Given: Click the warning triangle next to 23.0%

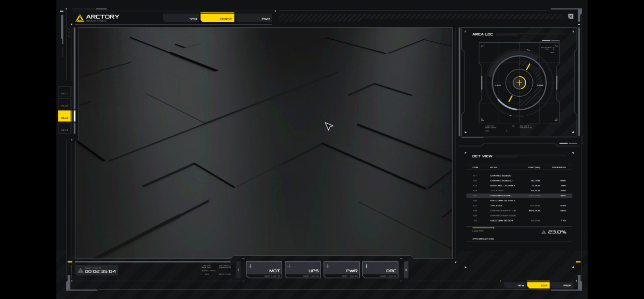Looking at the screenshot, I should point(544,232).
